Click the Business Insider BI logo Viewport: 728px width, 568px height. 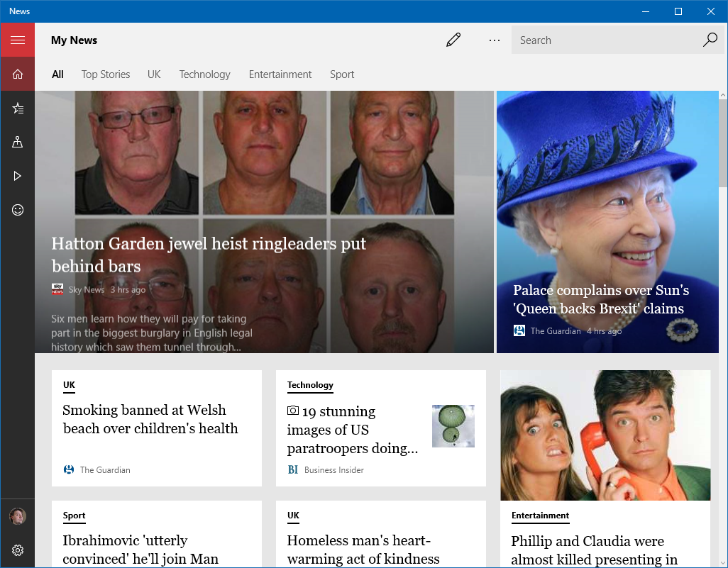pos(293,469)
